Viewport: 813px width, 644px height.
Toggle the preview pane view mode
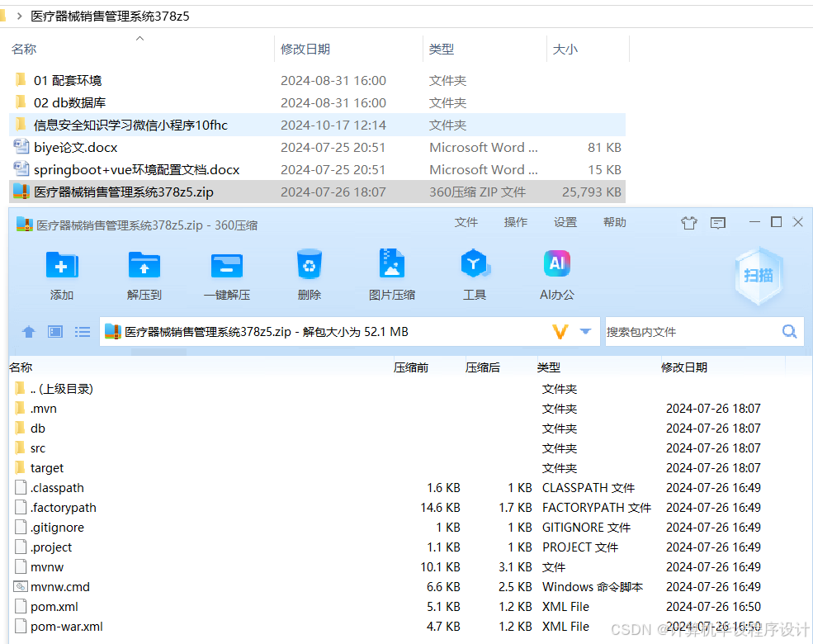point(55,331)
